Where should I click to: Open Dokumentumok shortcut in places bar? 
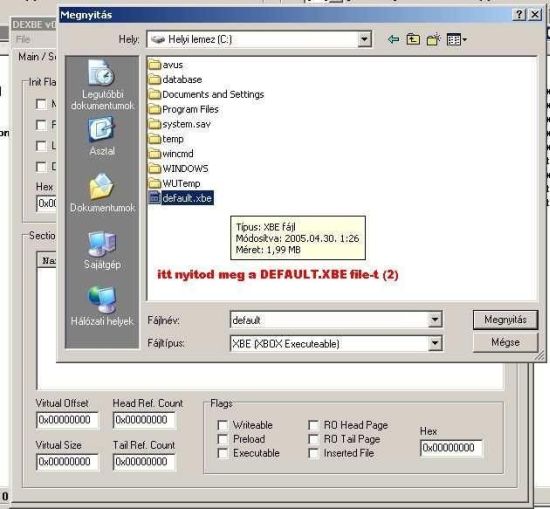tap(102, 193)
